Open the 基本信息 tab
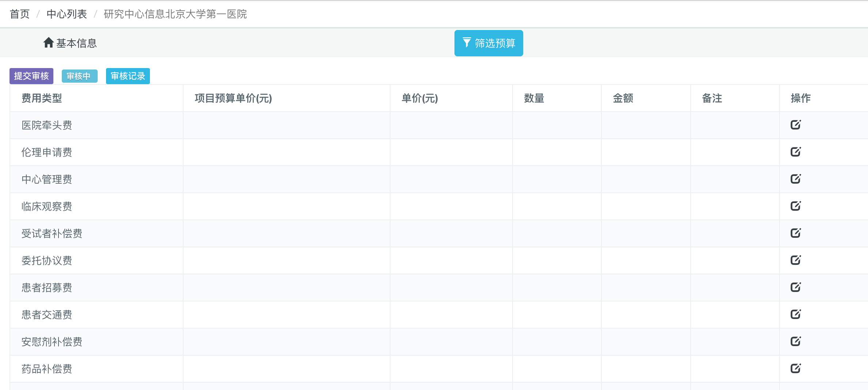The height and width of the screenshot is (390, 868). (70, 43)
